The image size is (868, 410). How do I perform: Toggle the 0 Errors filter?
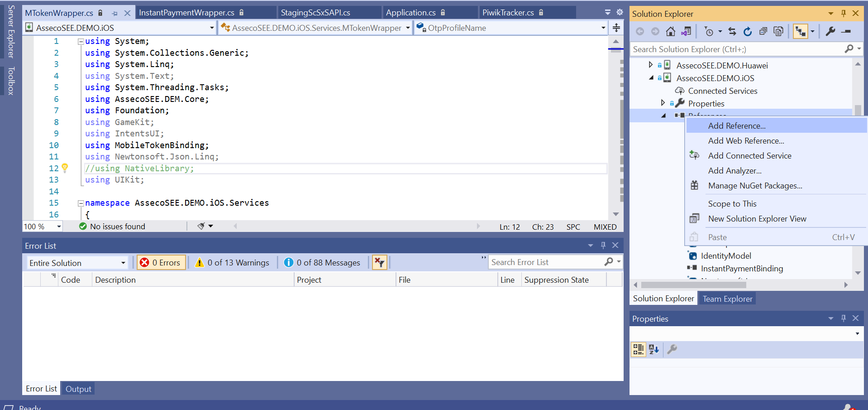coord(161,262)
